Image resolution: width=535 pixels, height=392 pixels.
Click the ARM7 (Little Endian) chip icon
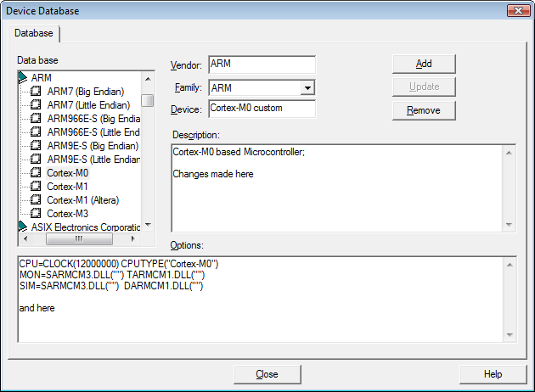pyautogui.click(x=36, y=104)
